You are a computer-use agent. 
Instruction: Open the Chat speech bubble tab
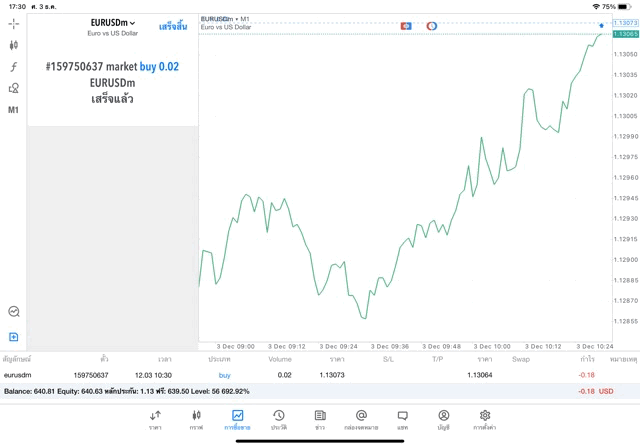coord(402,420)
